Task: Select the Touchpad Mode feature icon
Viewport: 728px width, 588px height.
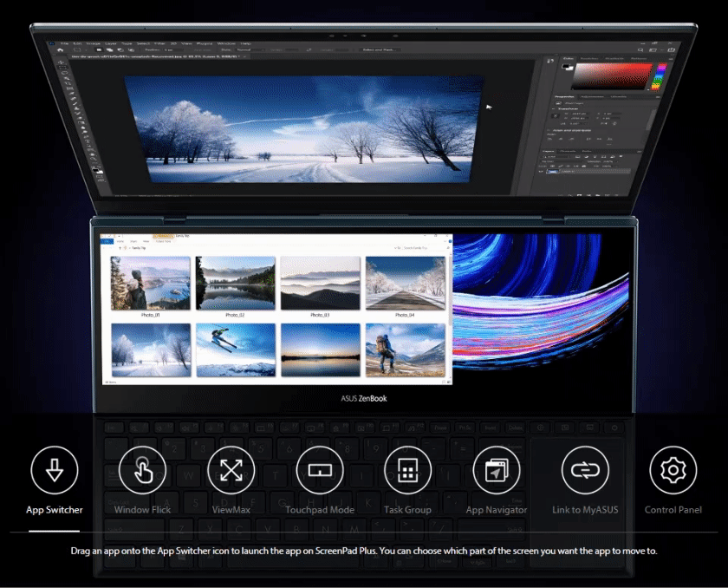Action: click(320, 469)
